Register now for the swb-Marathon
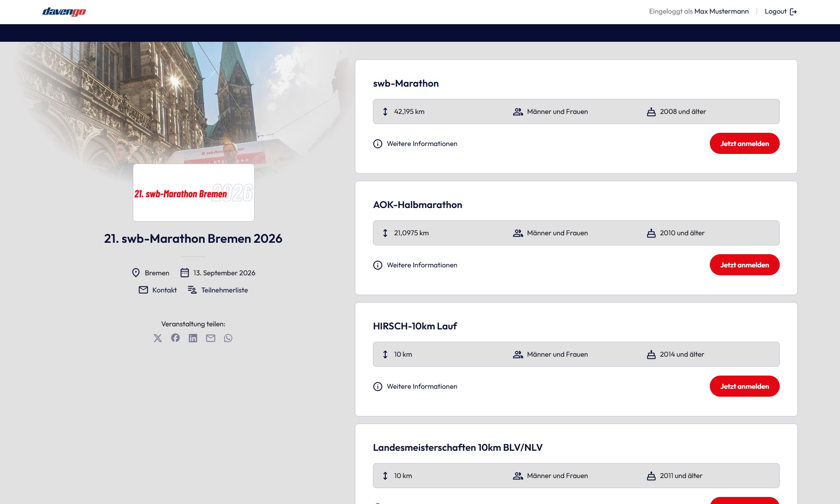 pos(745,143)
